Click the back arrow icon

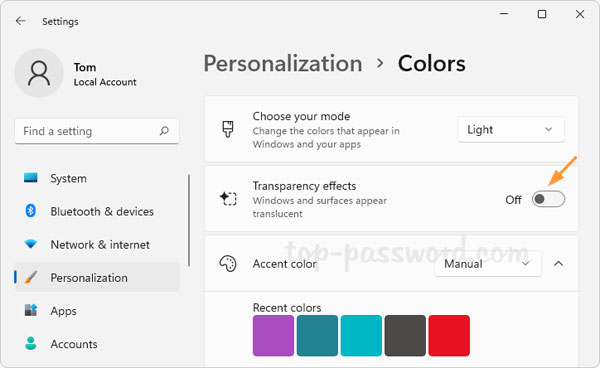pyautogui.click(x=21, y=21)
